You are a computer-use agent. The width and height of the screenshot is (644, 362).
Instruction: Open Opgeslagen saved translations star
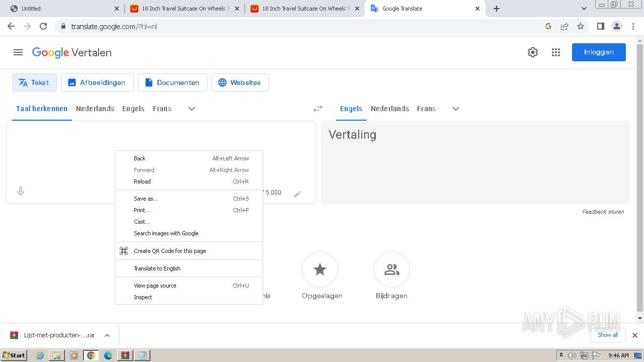(320, 270)
